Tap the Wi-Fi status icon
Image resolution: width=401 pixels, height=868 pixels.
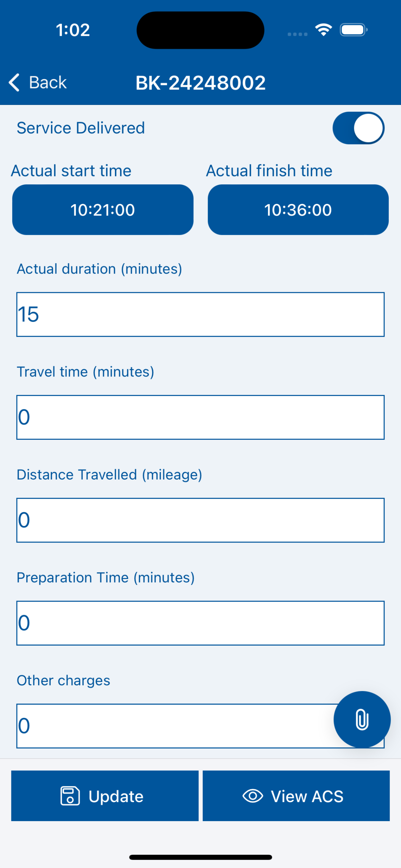[324, 30]
